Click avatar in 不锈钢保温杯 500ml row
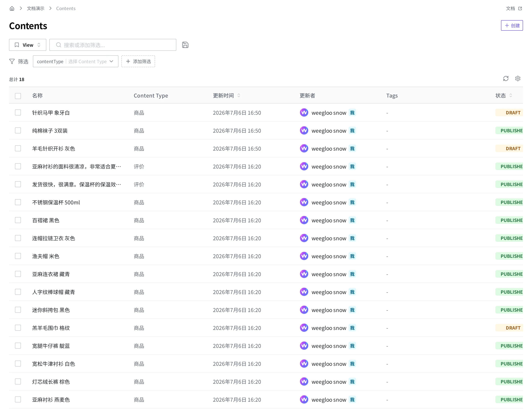The height and width of the screenshot is (411, 532). point(304,202)
